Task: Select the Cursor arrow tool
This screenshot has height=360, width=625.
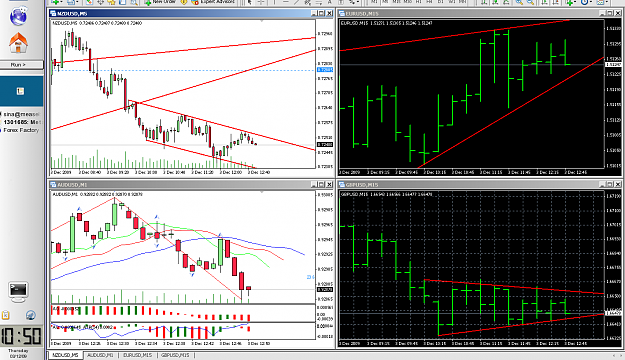Action: pyautogui.click(x=249, y=2)
